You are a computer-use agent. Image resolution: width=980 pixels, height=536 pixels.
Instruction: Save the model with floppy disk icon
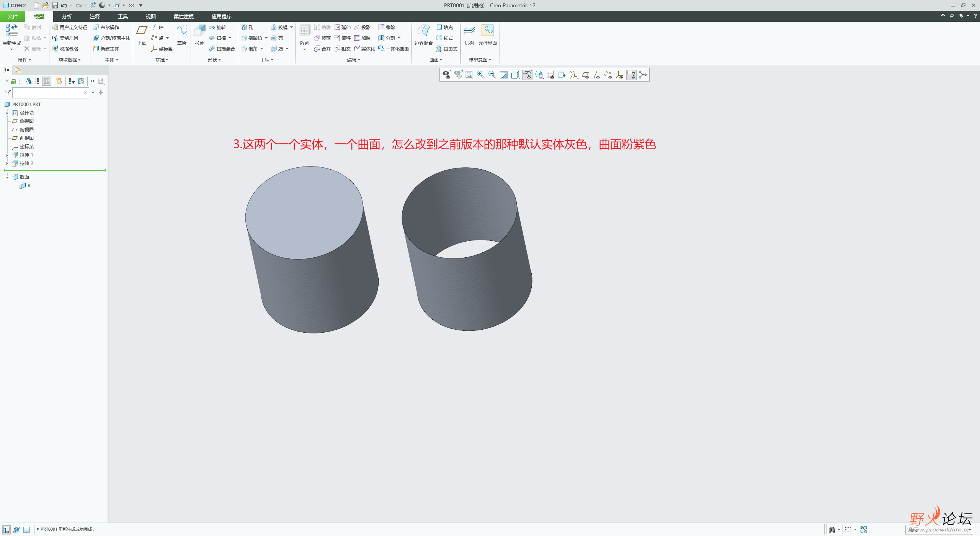click(x=55, y=5)
